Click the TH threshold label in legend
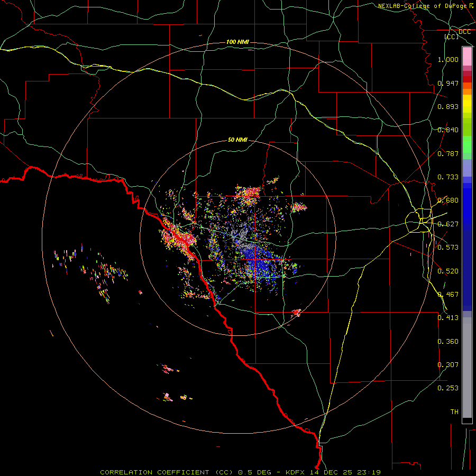Screen dimensions: 476x476 pos(454,412)
